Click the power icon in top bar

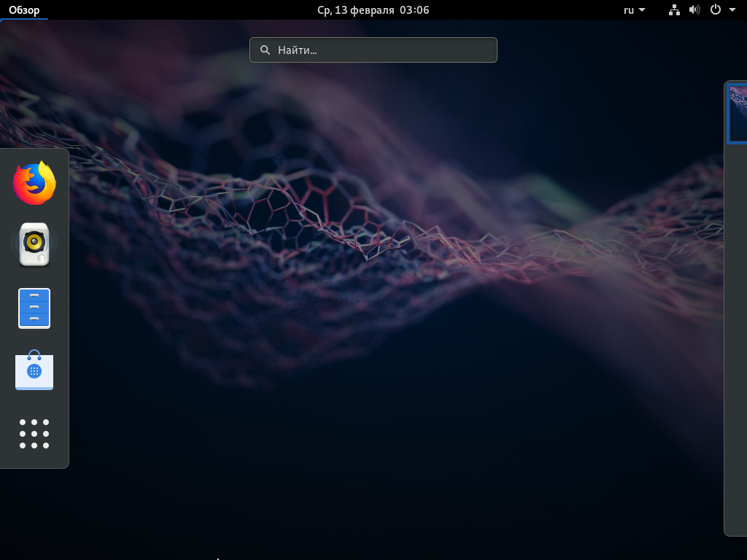click(x=716, y=9)
